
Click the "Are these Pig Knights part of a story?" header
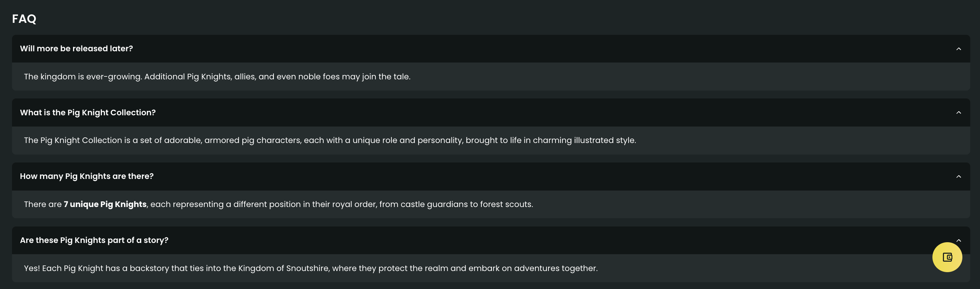click(94, 240)
